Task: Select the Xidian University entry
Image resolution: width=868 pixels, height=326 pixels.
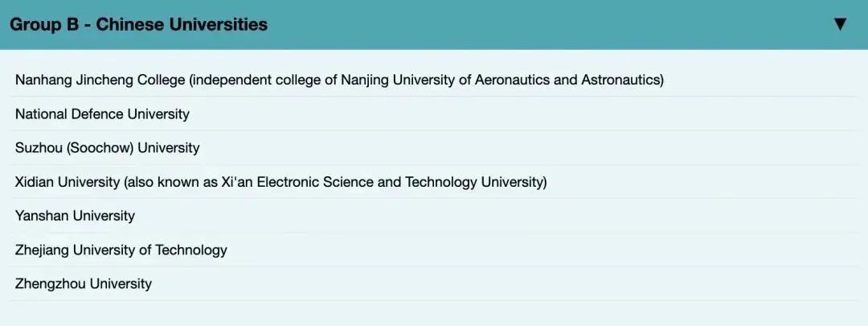Action: 67,182
